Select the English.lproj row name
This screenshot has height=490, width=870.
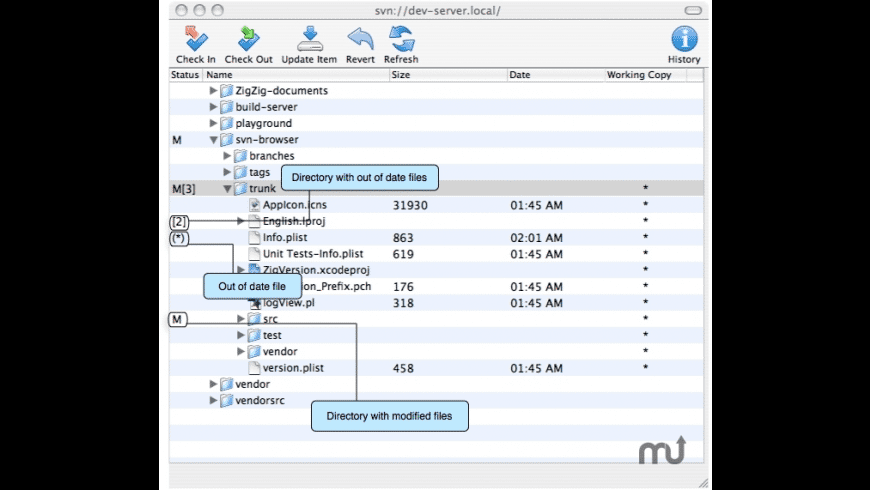click(x=294, y=221)
